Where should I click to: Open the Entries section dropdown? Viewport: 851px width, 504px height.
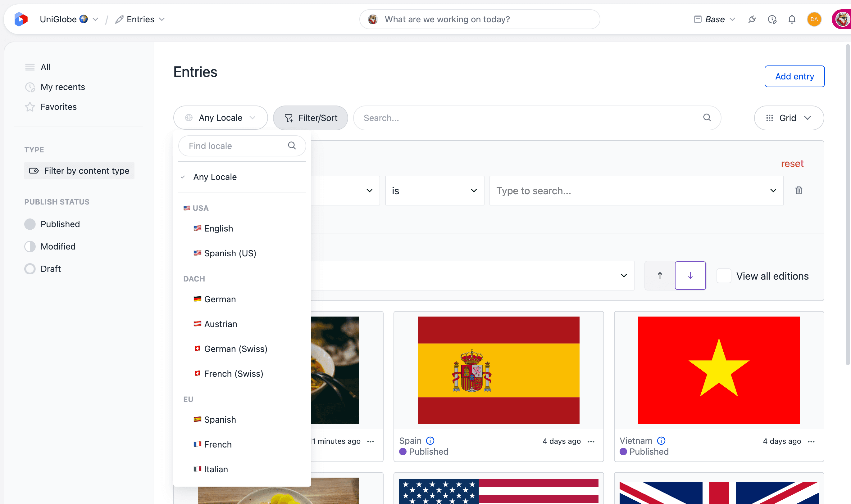click(140, 19)
